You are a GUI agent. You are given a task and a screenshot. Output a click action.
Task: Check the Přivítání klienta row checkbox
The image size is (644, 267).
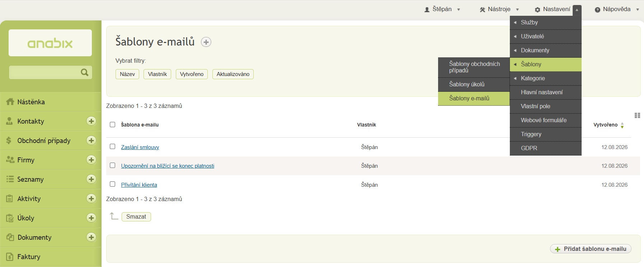pyautogui.click(x=112, y=184)
